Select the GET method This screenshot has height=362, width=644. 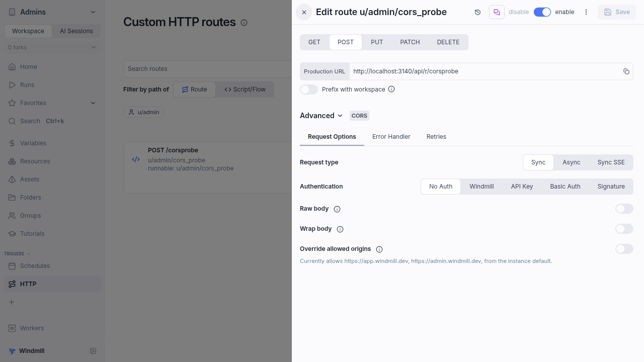[x=314, y=42]
